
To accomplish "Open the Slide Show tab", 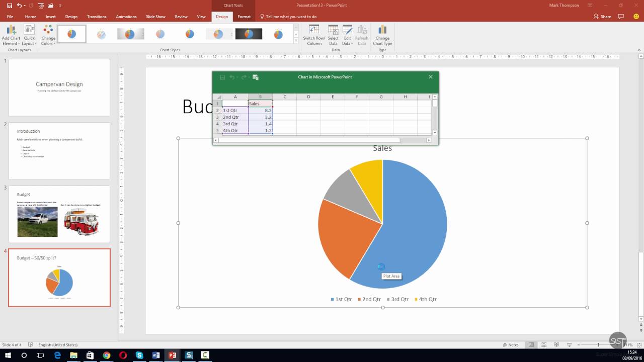I will pyautogui.click(x=155, y=17).
